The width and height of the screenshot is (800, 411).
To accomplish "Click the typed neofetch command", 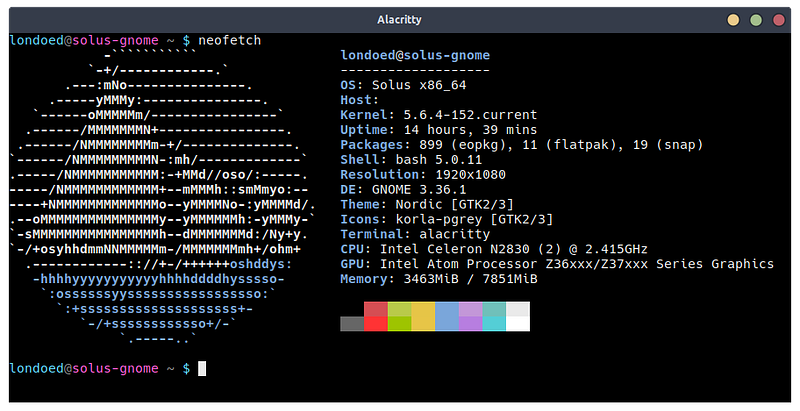I will pos(230,40).
